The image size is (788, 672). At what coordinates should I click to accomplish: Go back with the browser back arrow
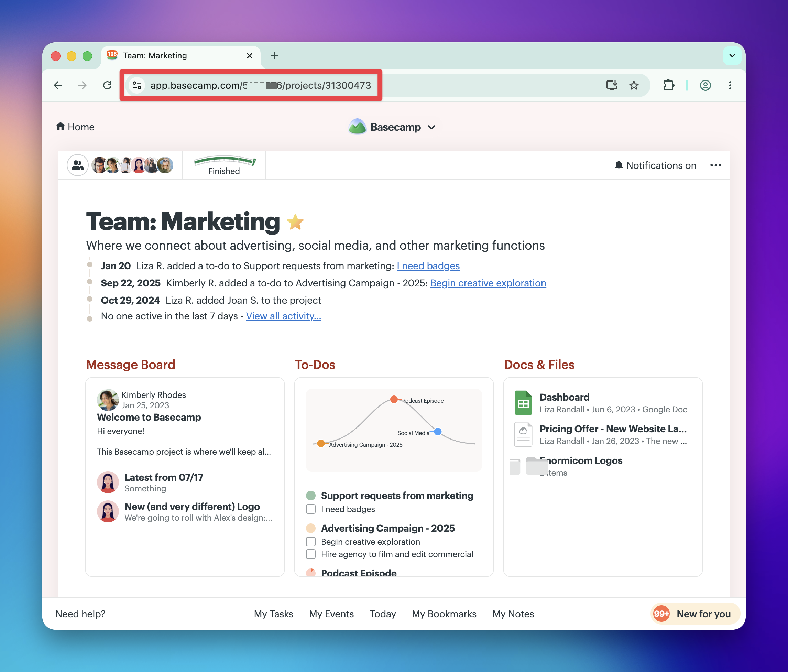click(x=58, y=85)
